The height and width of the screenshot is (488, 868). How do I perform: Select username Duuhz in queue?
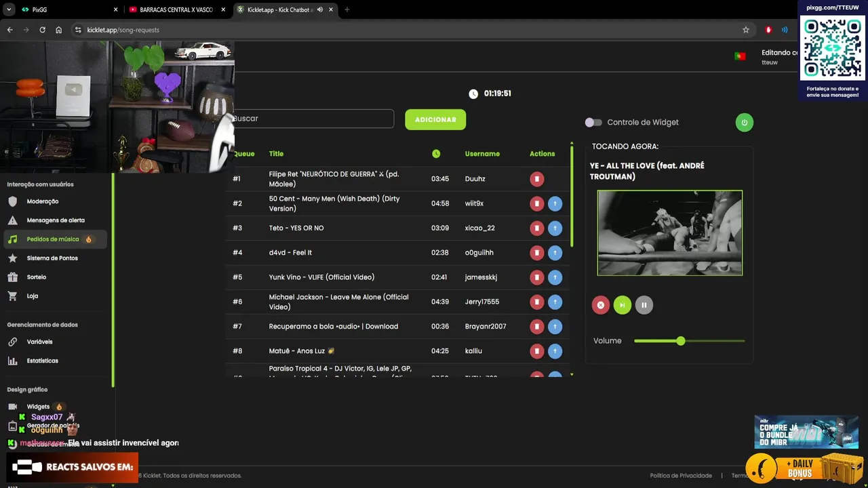pos(475,179)
